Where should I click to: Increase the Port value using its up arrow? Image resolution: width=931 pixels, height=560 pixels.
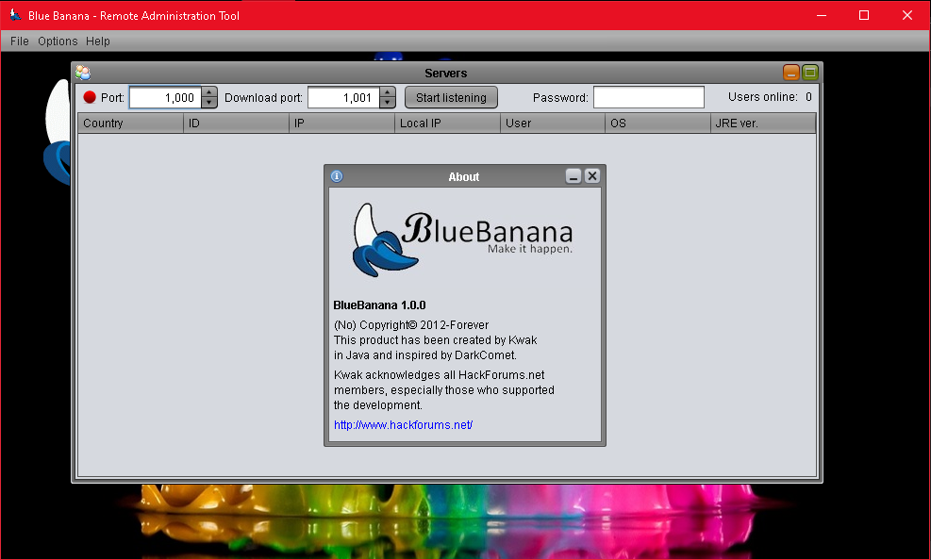click(x=208, y=92)
